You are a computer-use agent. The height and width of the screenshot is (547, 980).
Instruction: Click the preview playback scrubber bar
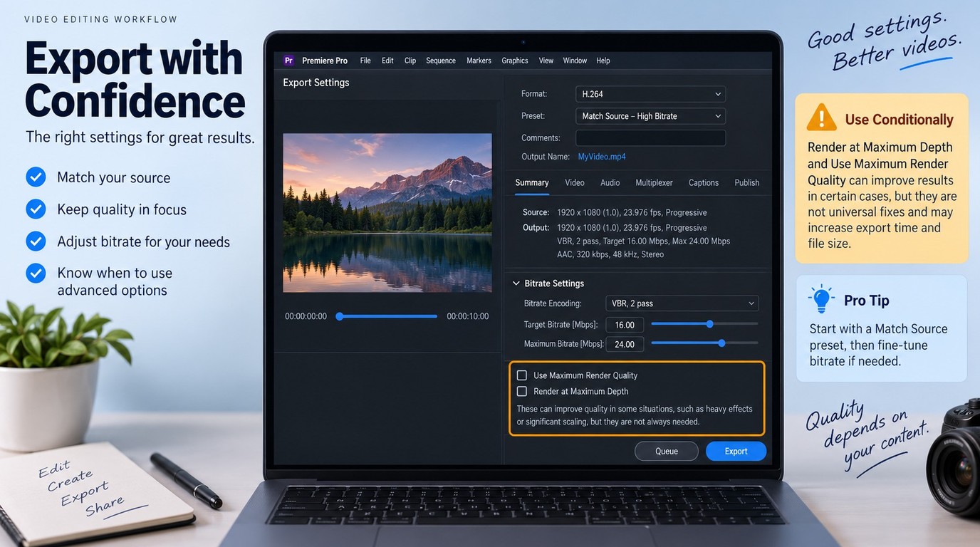click(387, 316)
